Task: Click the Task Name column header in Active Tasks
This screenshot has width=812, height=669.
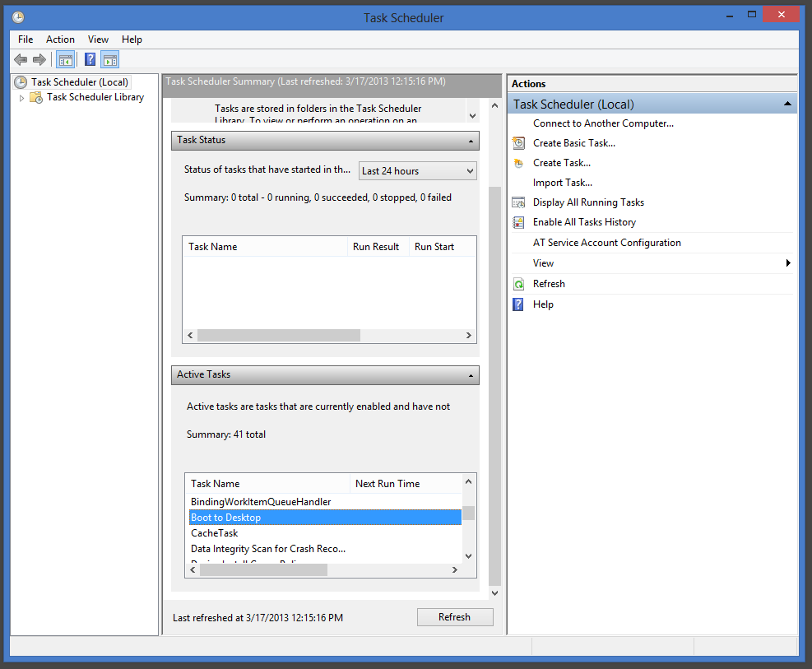Action: coord(267,484)
